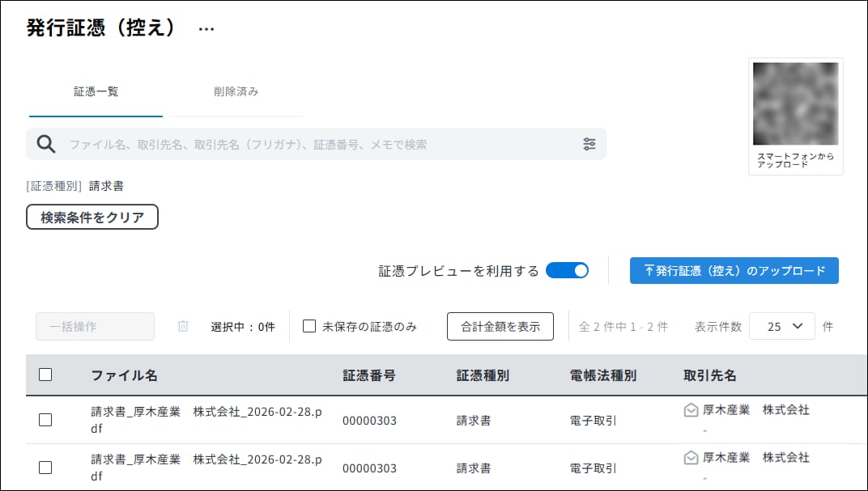Click 厚木産業 株式会社 in the second row's 取引先名
The width and height of the screenshot is (868, 491).
[x=756, y=457]
